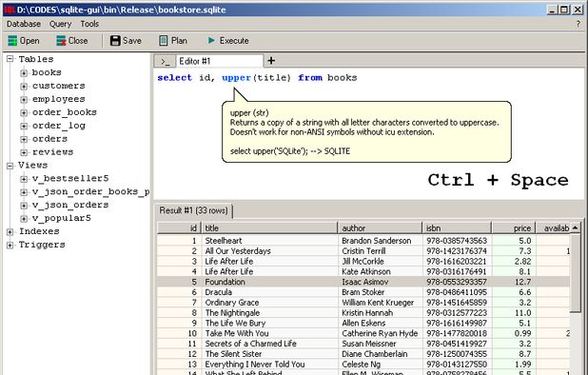Click the 'upper' keyword in the query
Screen dimensions: 588x375
coord(236,78)
